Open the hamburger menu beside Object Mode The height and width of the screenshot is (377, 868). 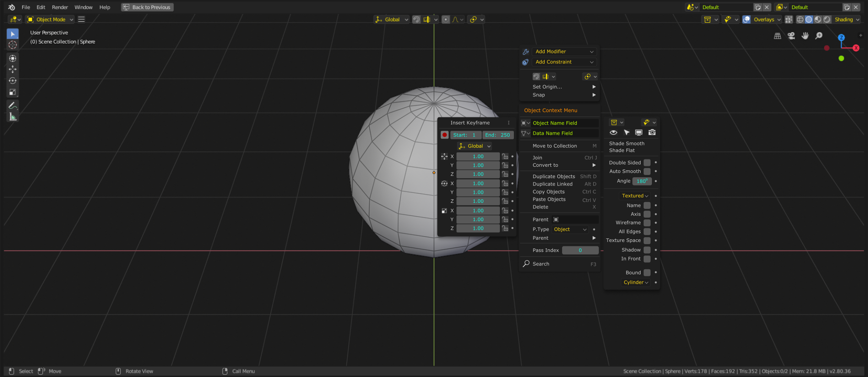point(81,20)
